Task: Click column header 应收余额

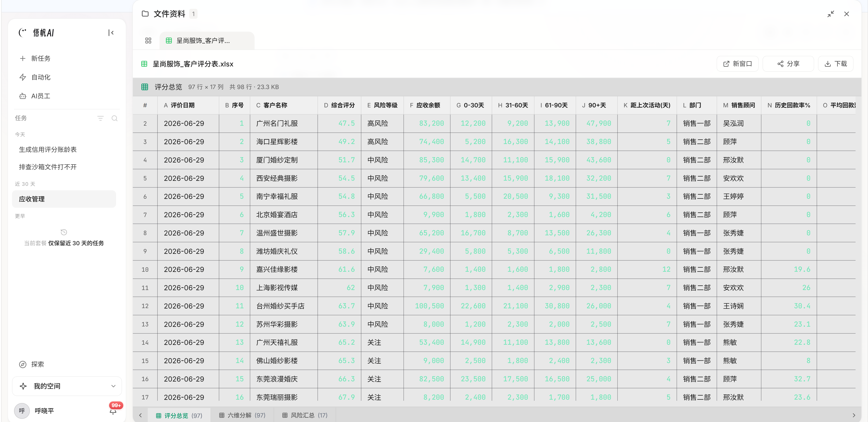Action: 427,105
